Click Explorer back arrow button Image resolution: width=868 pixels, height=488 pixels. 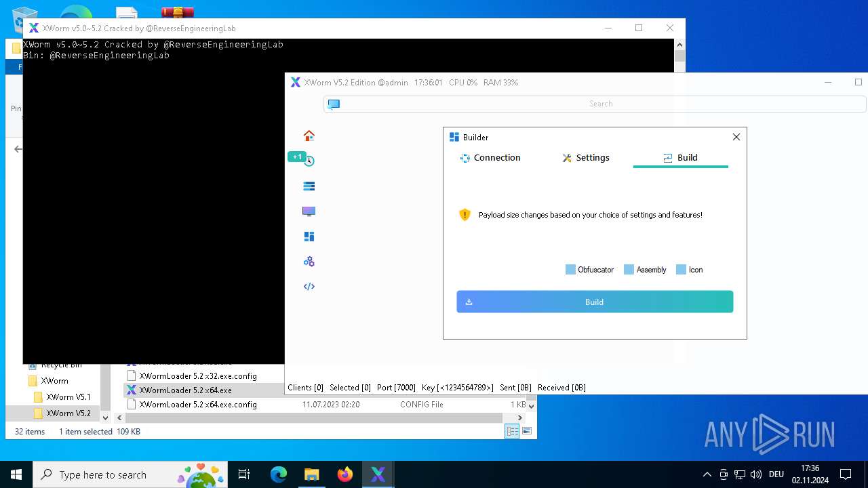18,149
